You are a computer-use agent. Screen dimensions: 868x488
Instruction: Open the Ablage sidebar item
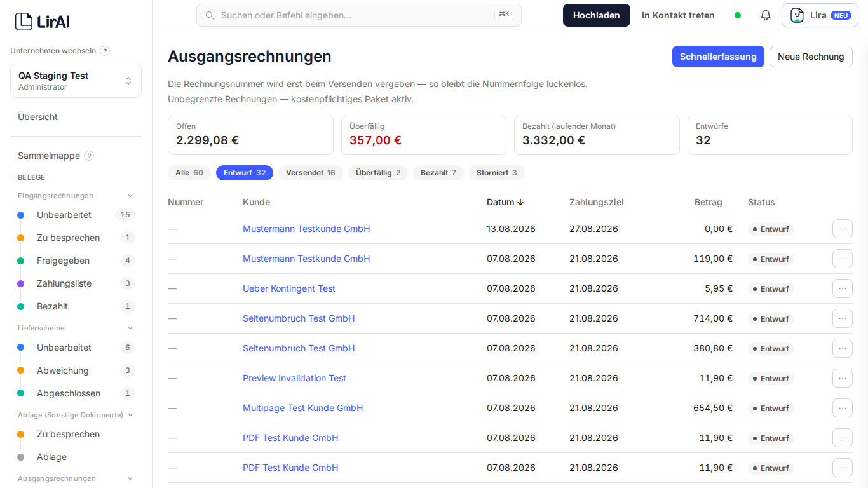[x=76, y=457]
